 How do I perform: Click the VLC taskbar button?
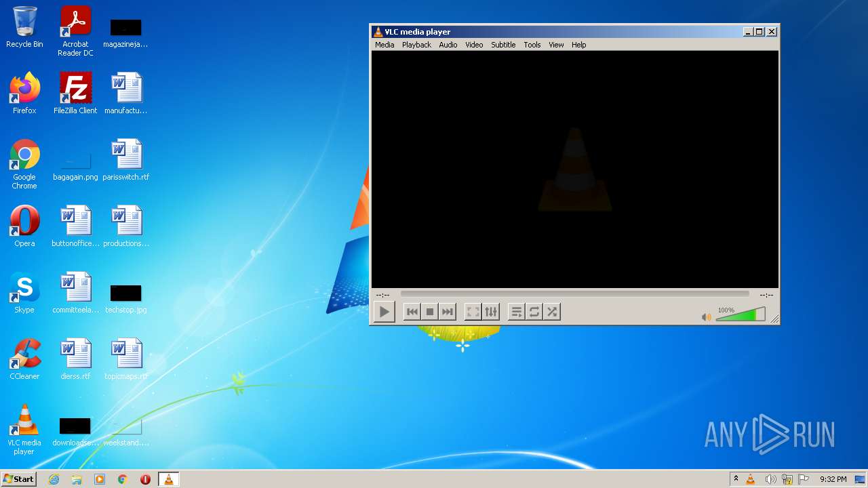pyautogui.click(x=168, y=479)
